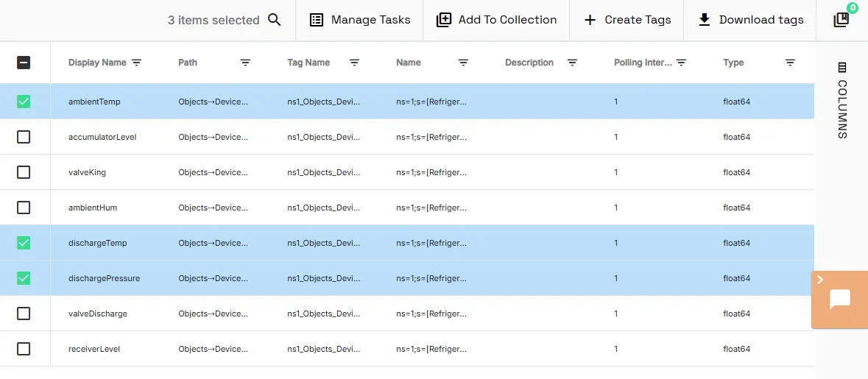Click the Tag Name cell in ambientHum row
The width and height of the screenshot is (868, 379).
click(324, 208)
